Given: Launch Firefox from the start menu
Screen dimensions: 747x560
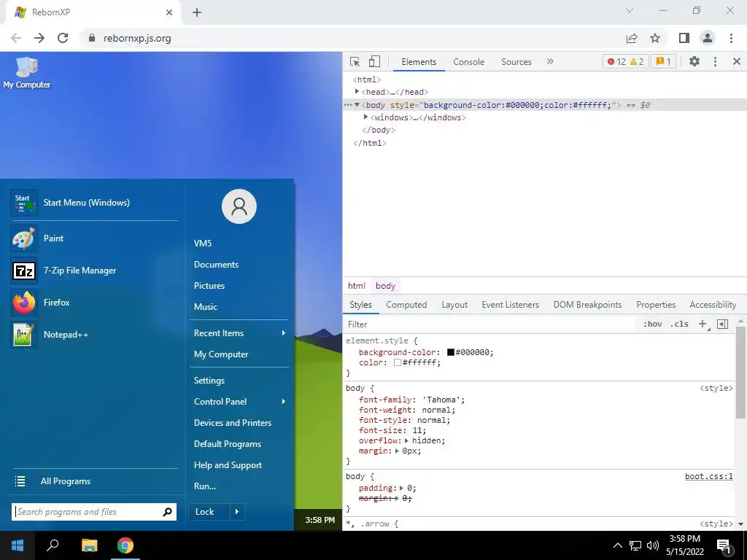Looking at the screenshot, I should coord(94,303).
